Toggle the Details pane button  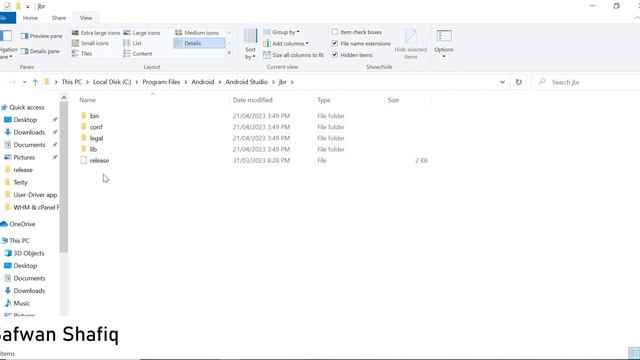point(40,51)
